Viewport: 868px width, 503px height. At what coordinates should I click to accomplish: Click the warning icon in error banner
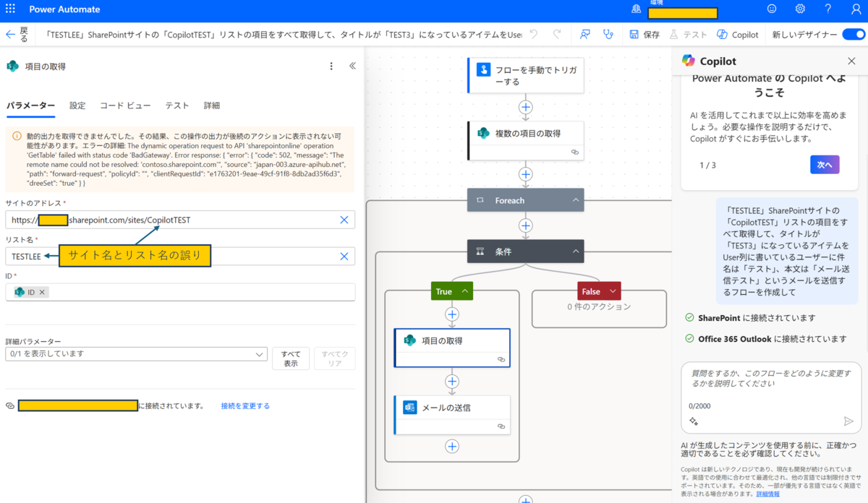[17, 136]
